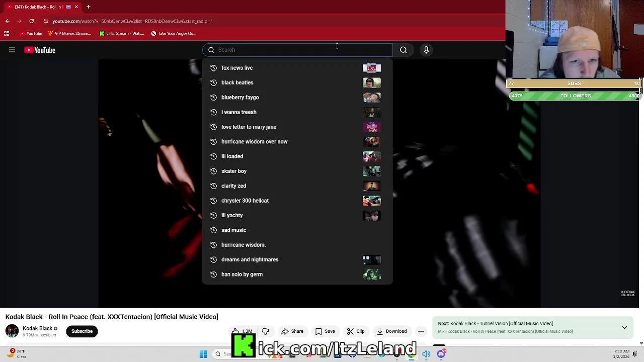
Task: Open the YouTube guide hamburger menu
Action: tap(12, 50)
